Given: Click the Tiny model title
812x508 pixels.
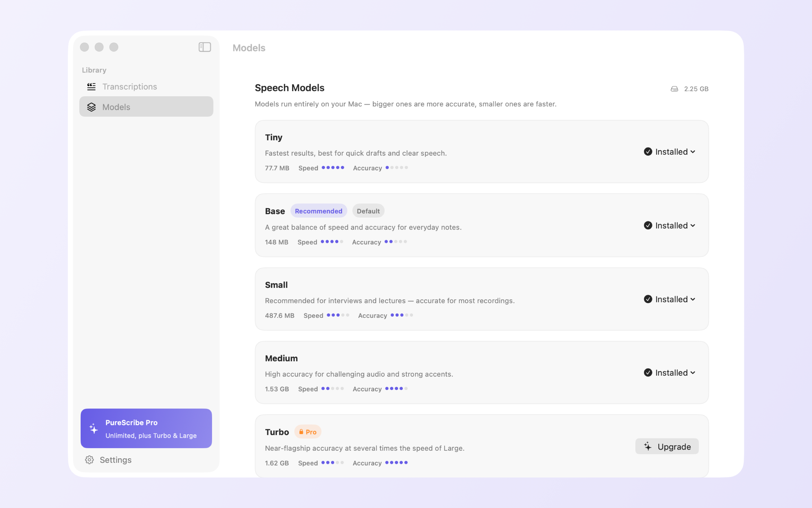Looking at the screenshot, I should [x=274, y=137].
